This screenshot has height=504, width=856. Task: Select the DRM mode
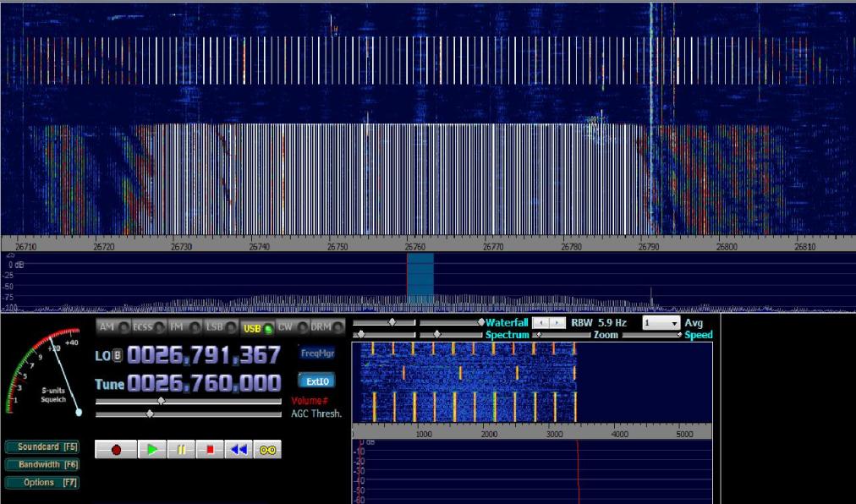321,327
